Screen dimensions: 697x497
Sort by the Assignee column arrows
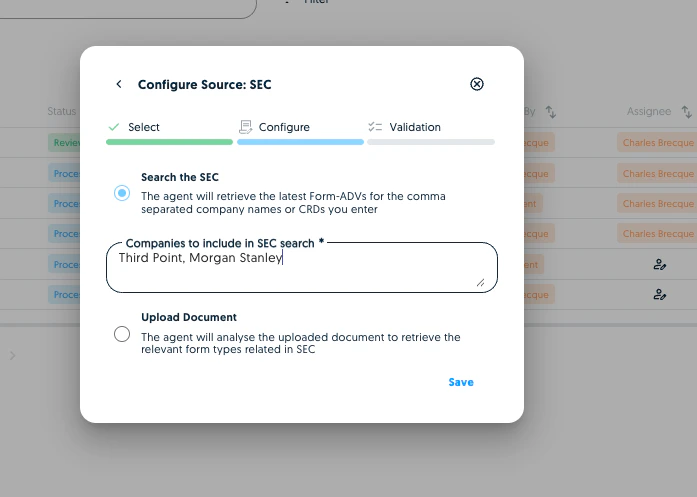687,112
